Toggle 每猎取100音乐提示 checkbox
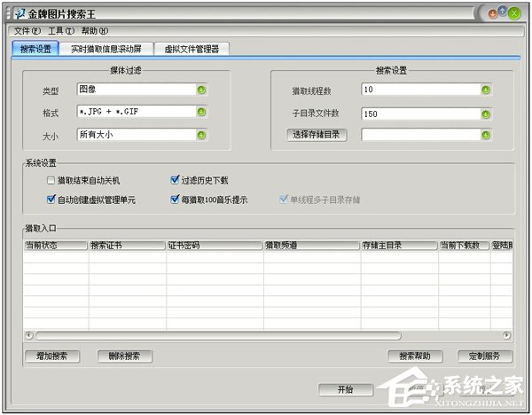This screenshot has height=415, width=532. coord(175,200)
